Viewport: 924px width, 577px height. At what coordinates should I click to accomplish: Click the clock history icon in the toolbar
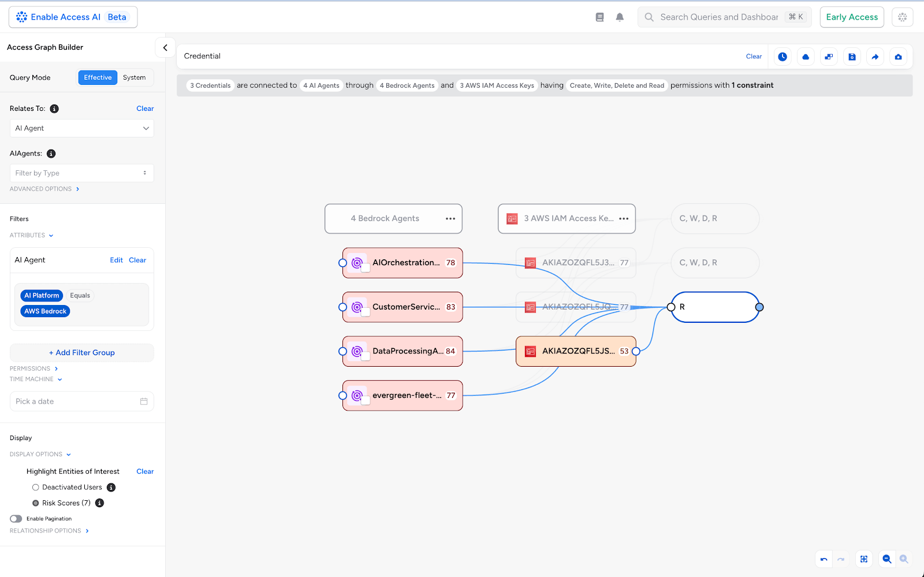coord(783,57)
